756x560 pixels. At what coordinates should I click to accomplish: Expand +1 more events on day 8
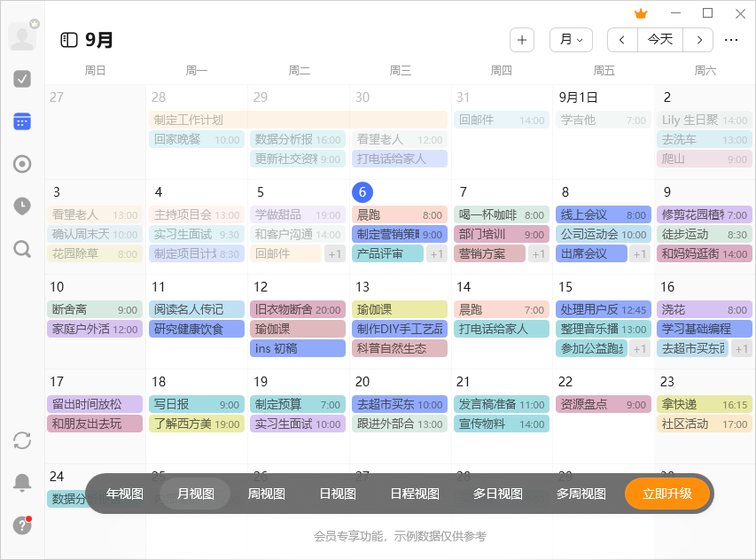coord(640,254)
